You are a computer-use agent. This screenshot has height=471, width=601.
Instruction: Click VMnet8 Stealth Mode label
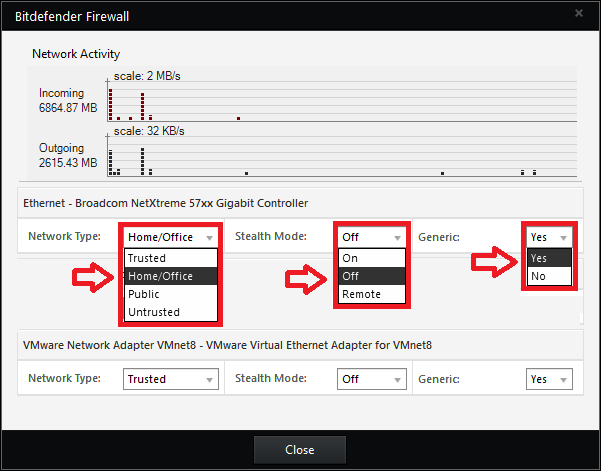pos(271,378)
